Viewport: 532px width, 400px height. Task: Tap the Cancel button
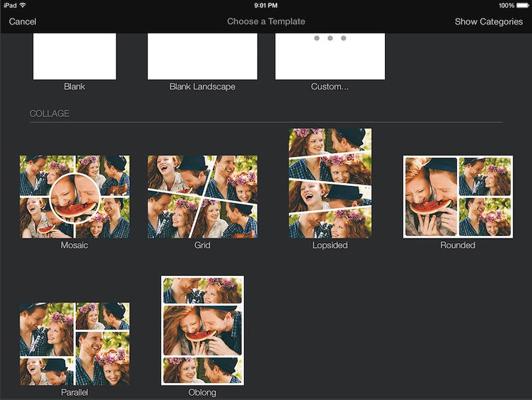(23, 21)
